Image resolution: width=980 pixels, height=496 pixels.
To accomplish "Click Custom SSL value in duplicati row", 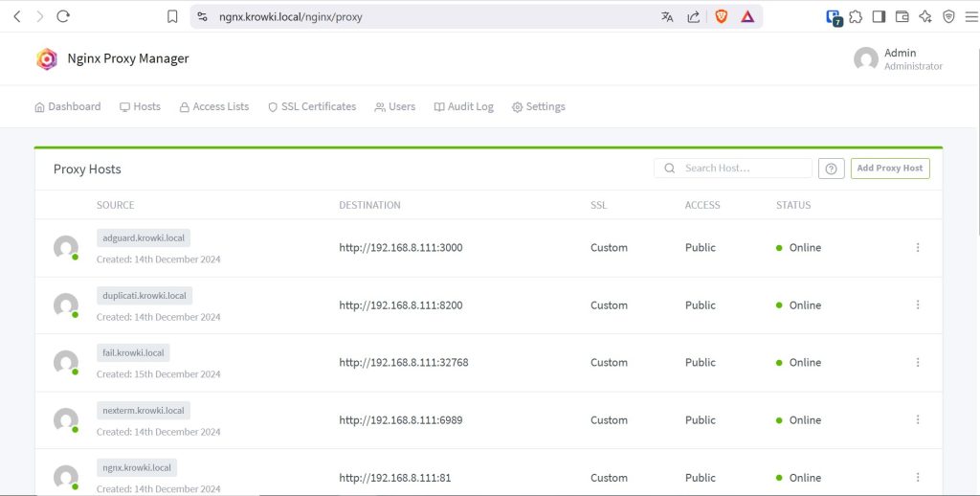I will click(610, 305).
